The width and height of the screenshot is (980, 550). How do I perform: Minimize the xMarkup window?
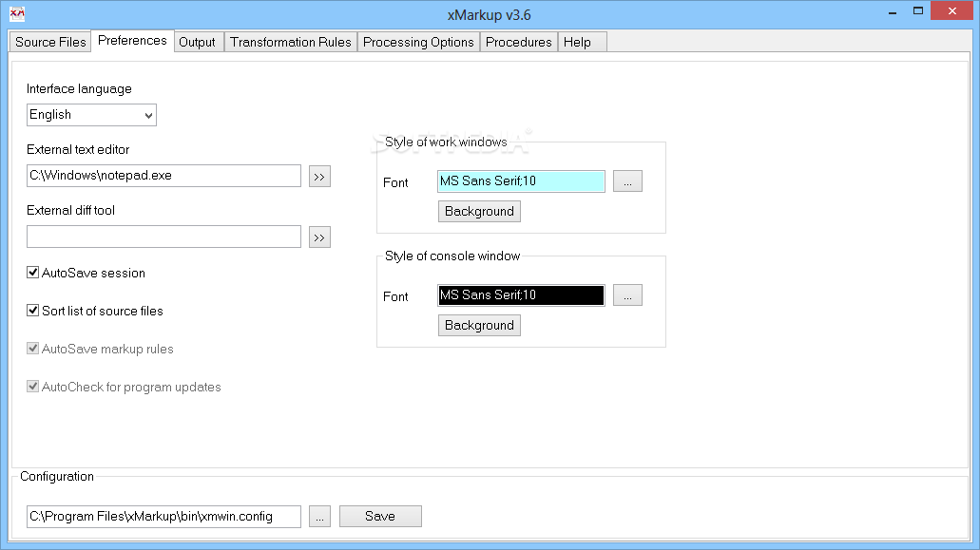(893, 11)
